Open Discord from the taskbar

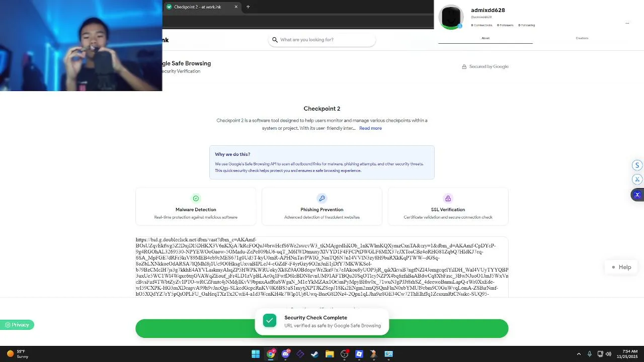point(286,354)
